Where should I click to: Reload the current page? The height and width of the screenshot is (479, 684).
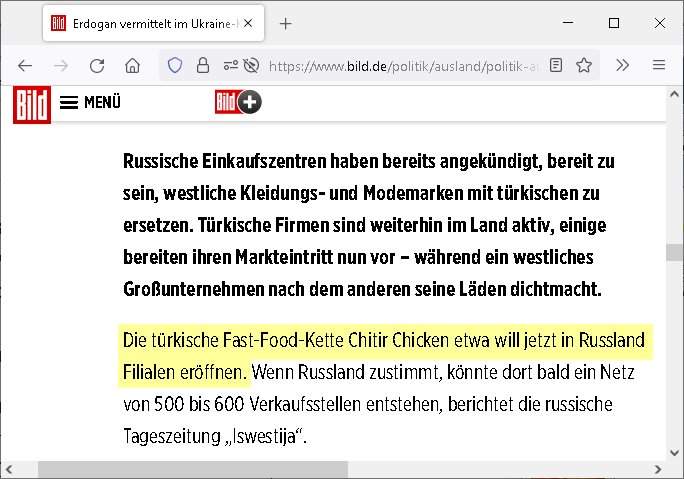pyautogui.click(x=97, y=66)
